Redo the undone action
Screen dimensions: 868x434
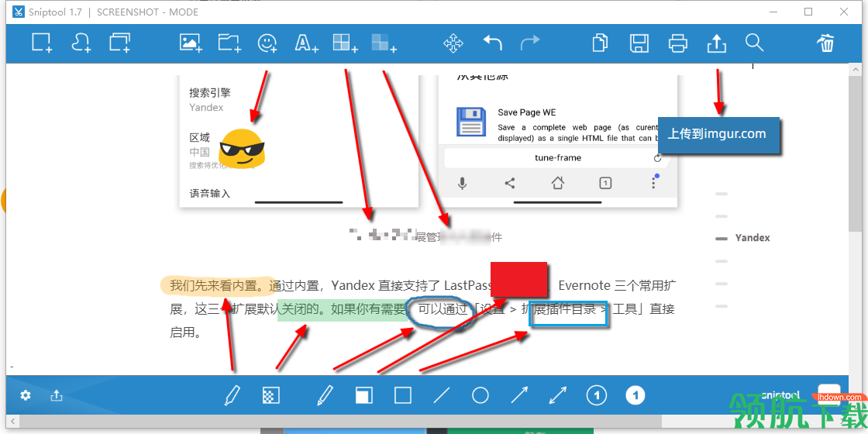[x=530, y=43]
